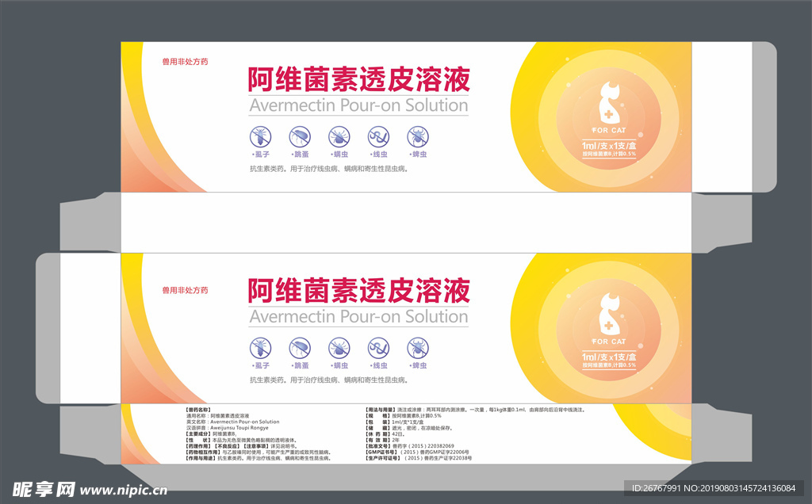The height and width of the screenshot is (504, 812).
Task: Click the 跳蚤 label on upper panel
Action: (x=300, y=155)
